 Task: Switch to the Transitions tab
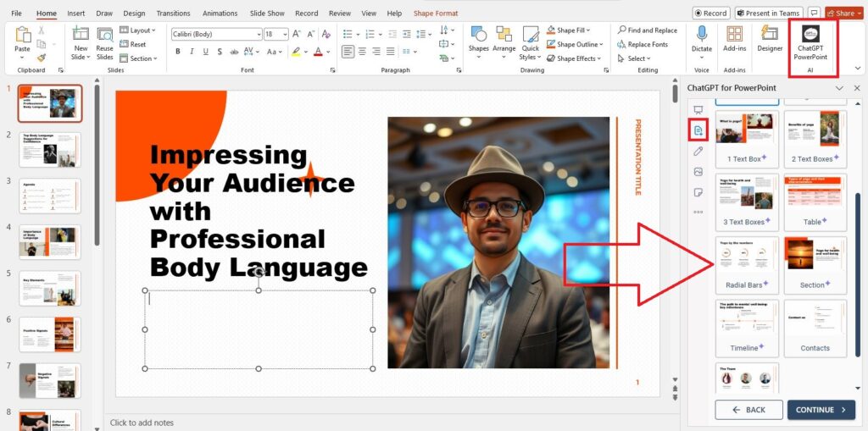pyautogui.click(x=173, y=14)
